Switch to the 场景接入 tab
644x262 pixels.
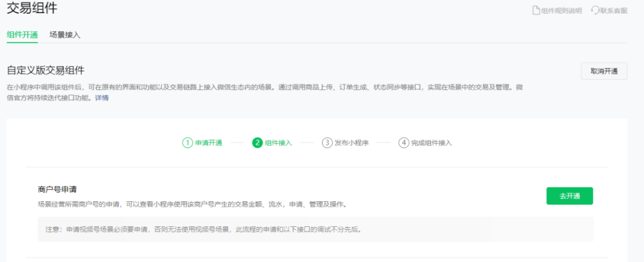click(x=65, y=35)
